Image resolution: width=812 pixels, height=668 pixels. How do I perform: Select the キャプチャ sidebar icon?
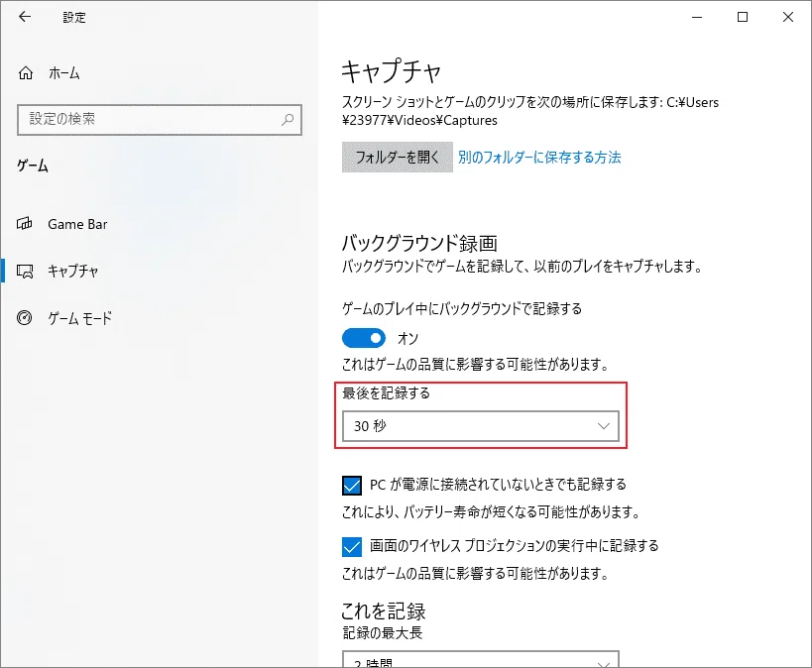[25, 271]
